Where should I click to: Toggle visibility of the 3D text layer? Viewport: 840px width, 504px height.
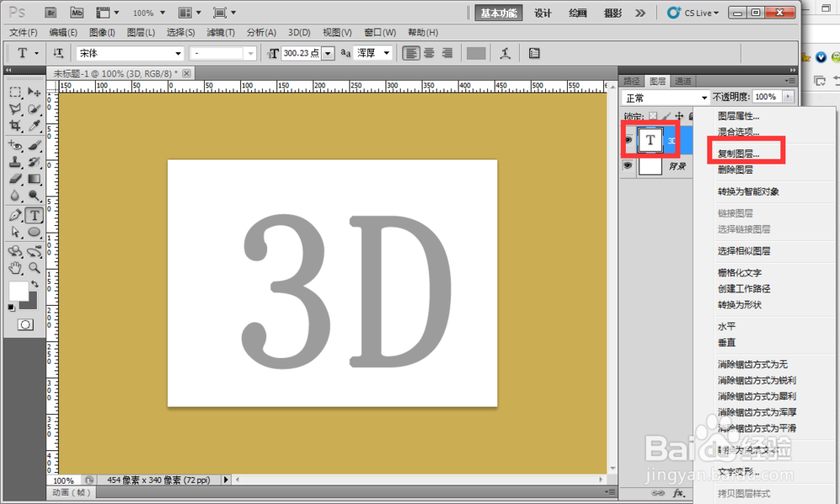point(627,140)
